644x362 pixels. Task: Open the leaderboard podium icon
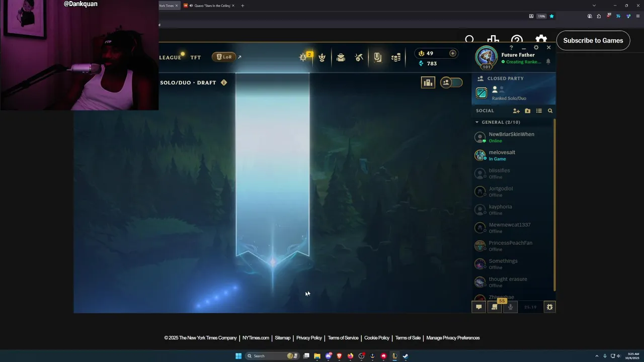[x=428, y=83]
